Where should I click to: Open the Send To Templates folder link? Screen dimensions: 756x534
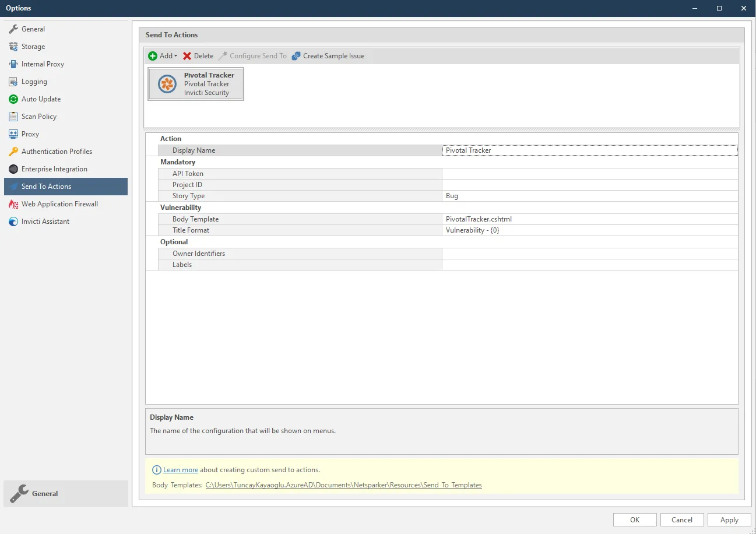[343, 484]
